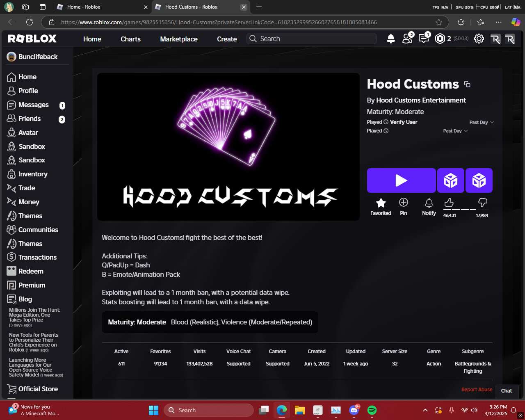Open Transactions in the sidebar

pos(37,257)
